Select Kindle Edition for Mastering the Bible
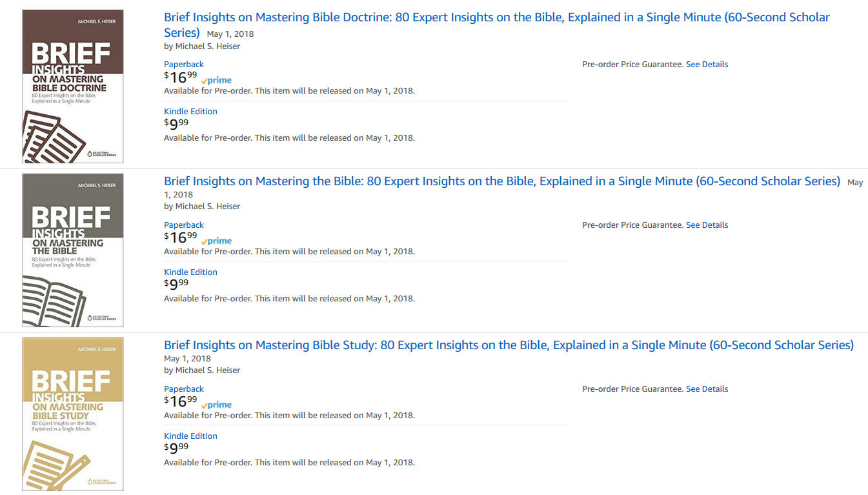 click(190, 272)
